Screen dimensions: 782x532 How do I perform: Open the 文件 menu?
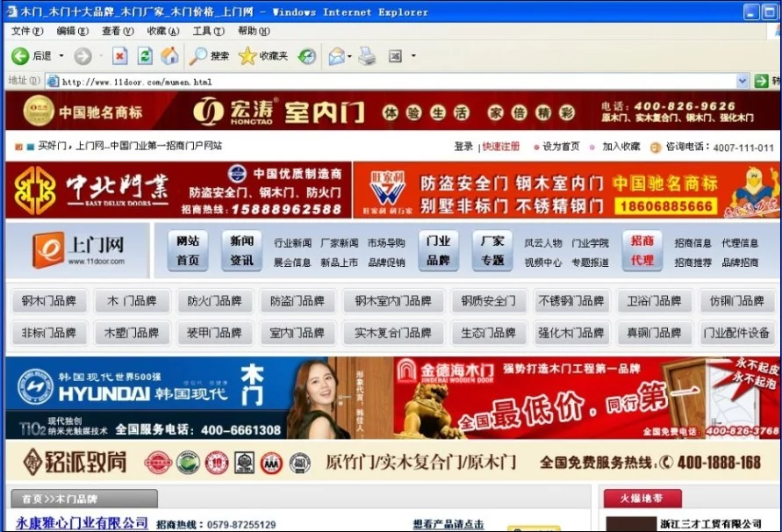[x=27, y=32]
